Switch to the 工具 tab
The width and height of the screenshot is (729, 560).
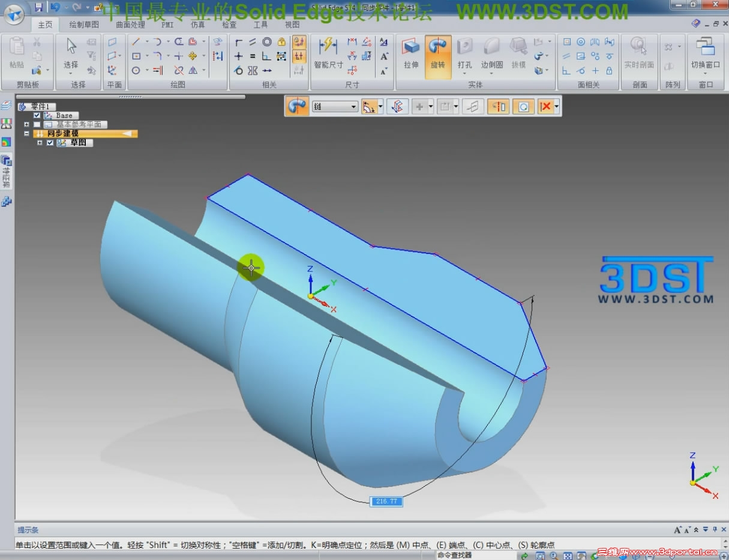(x=260, y=25)
